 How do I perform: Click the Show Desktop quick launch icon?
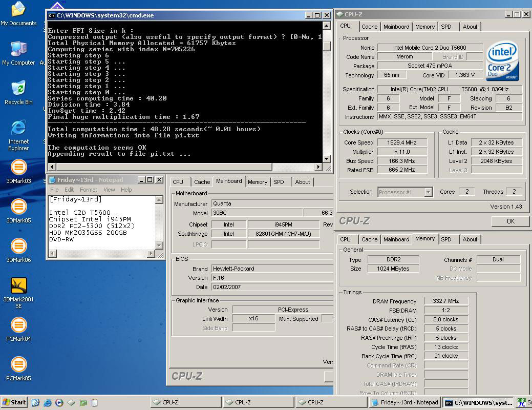coord(35,402)
